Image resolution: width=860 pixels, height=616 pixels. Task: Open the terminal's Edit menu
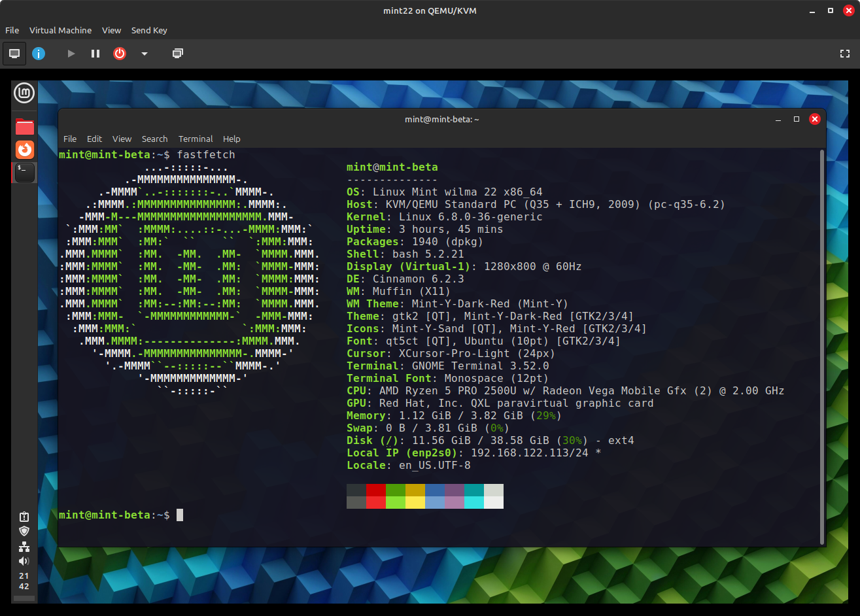[x=95, y=139]
